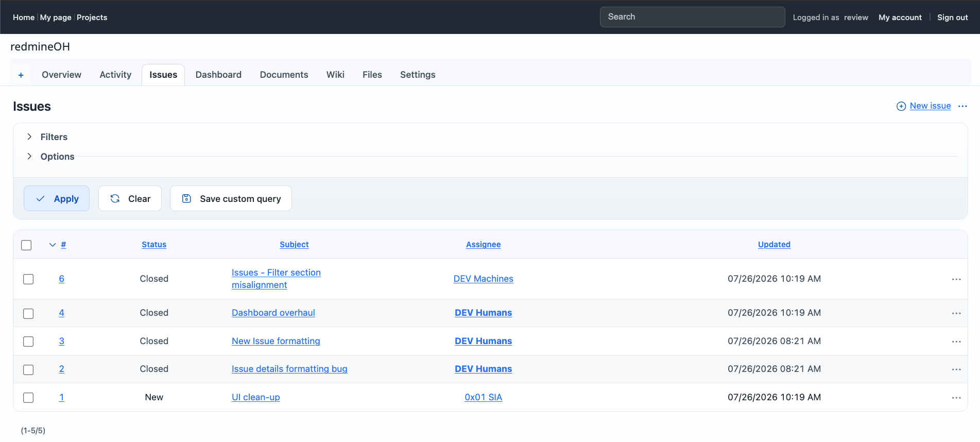Check the box for New Issue formatting

(28, 342)
